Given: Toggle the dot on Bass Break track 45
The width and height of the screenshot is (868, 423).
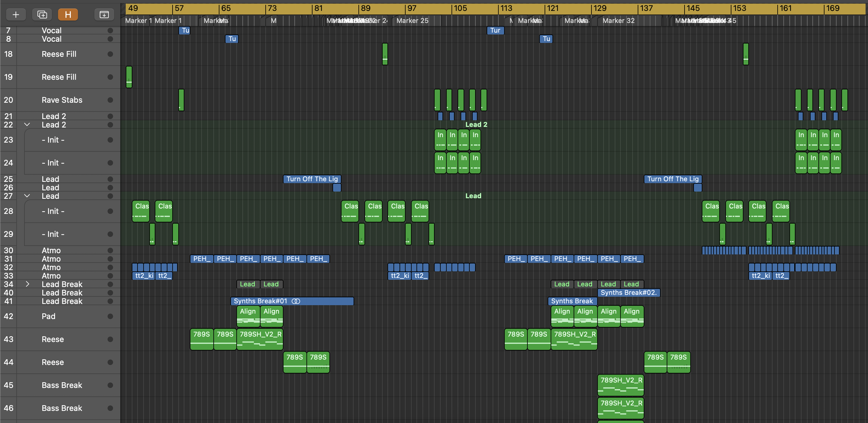Looking at the screenshot, I should [110, 385].
